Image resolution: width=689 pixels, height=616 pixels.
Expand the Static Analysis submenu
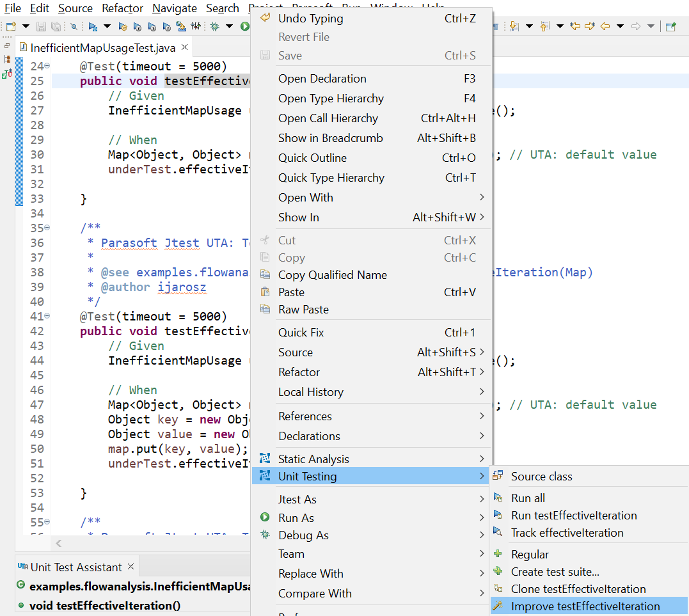(371, 459)
